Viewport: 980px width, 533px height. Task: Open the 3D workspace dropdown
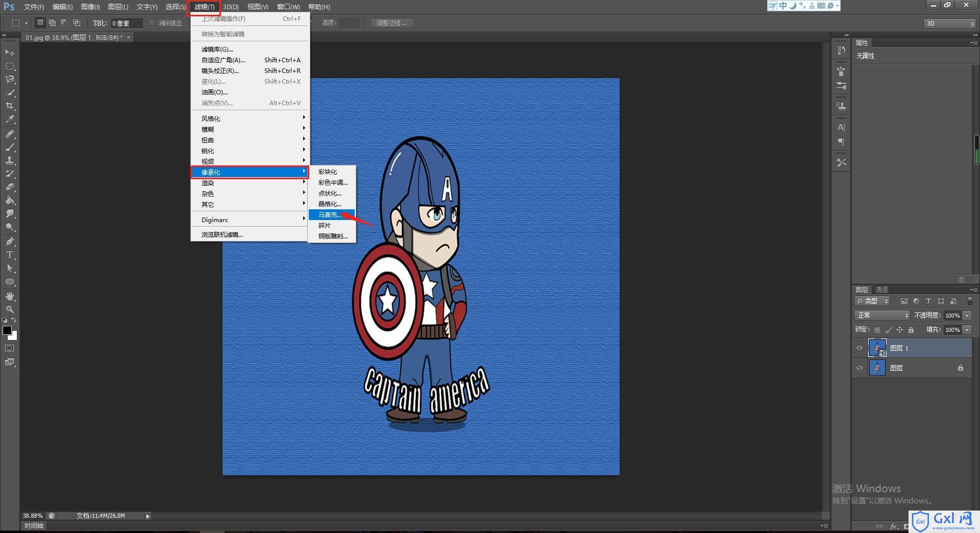(950, 23)
